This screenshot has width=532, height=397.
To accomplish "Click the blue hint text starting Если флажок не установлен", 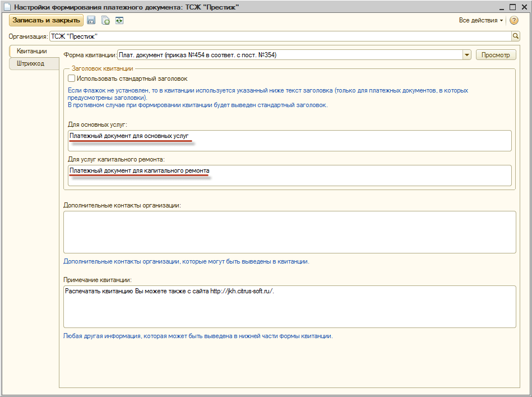I will coord(268,94).
